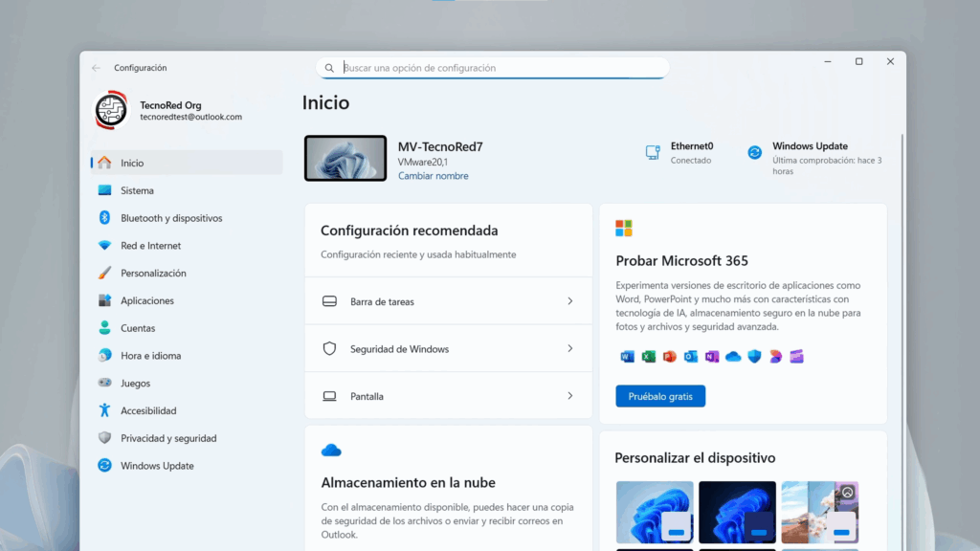Click the TecnoRed Org profile avatar

pyautogui.click(x=111, y=110)
